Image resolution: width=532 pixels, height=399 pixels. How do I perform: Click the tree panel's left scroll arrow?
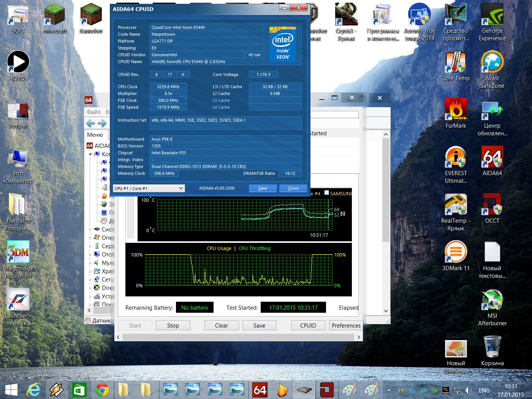[x=89, y=310]
